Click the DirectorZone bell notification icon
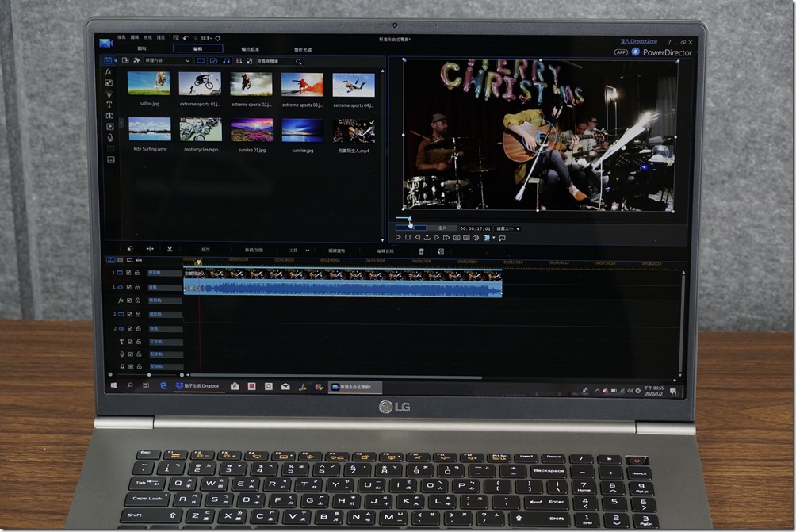 (635, 52)
